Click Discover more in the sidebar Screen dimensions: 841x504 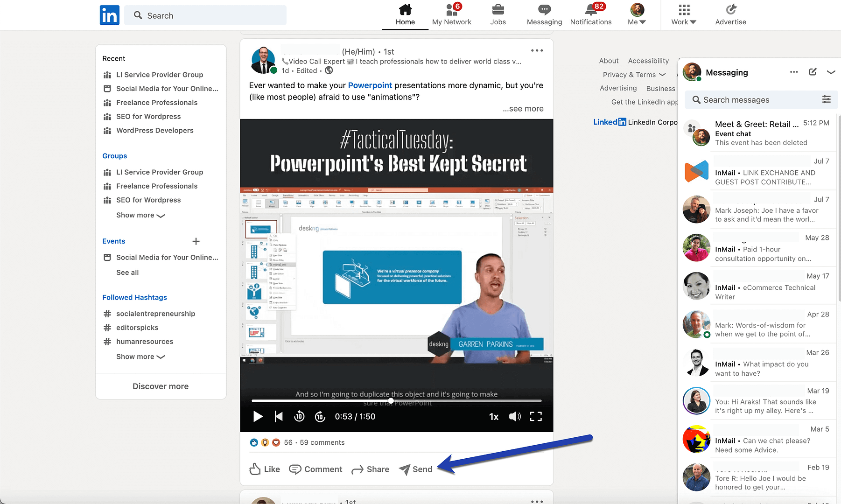pyautogui.click(x=160, y=386)
